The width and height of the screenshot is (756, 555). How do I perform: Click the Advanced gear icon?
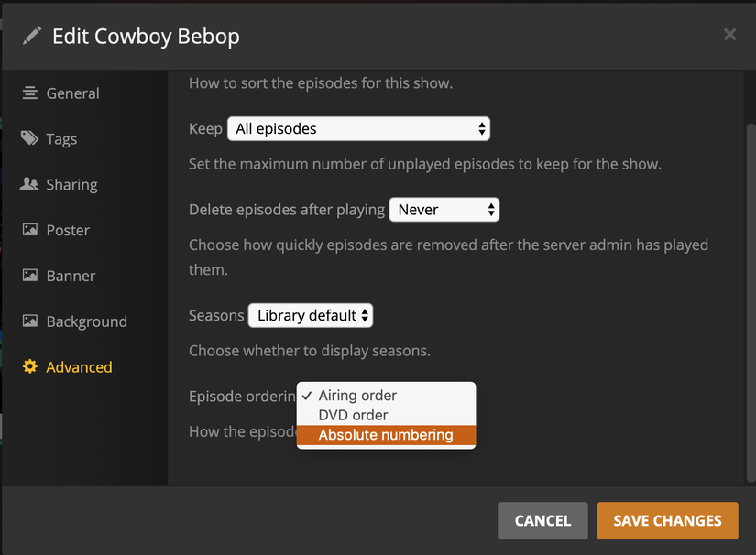click(30, 367)
